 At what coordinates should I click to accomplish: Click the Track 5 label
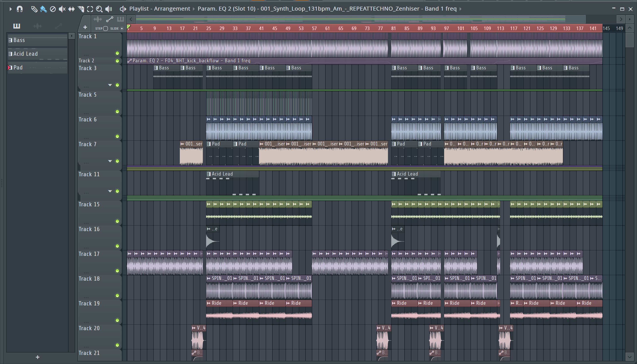pyautogui.click(x=88, y=95)
